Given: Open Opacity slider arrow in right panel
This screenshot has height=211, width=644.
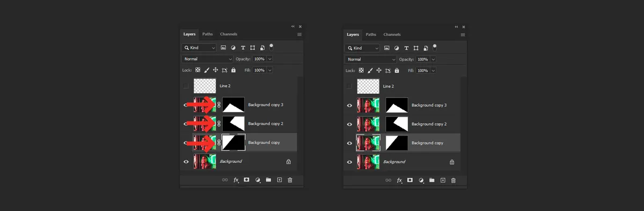Looking at the screenshot, I should 433,59.
